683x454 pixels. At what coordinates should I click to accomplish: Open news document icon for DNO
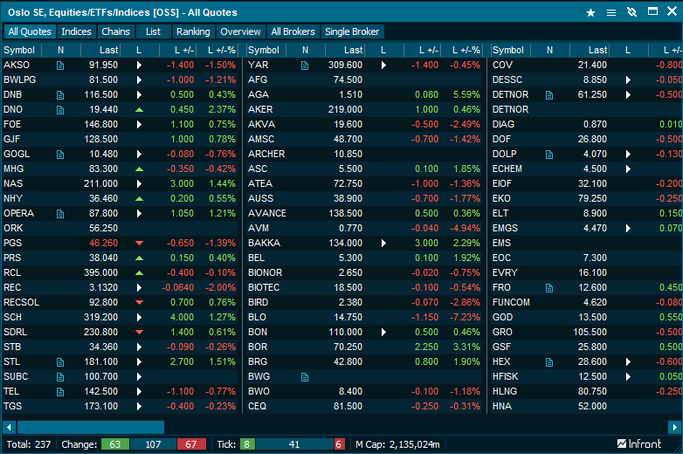click(60, 110)
